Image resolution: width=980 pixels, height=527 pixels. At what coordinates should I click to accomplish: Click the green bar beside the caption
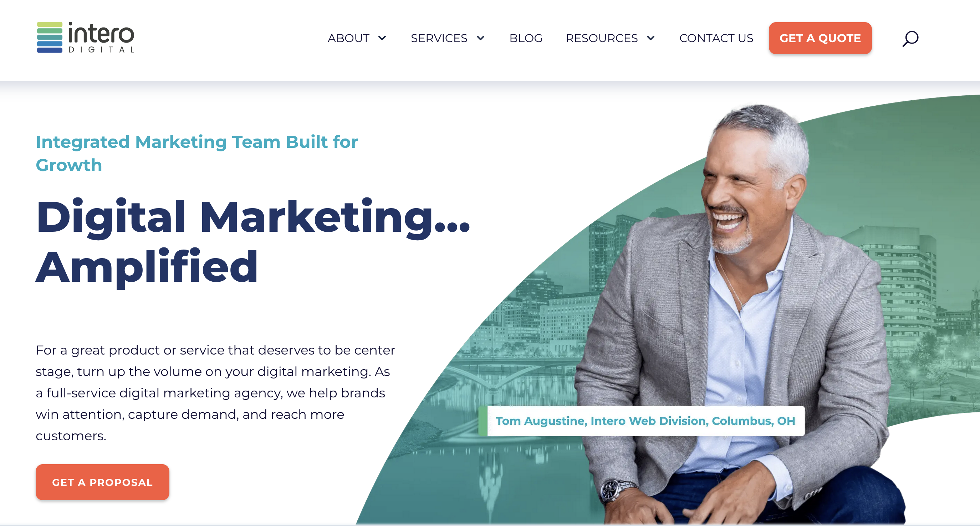click(483, 421)
